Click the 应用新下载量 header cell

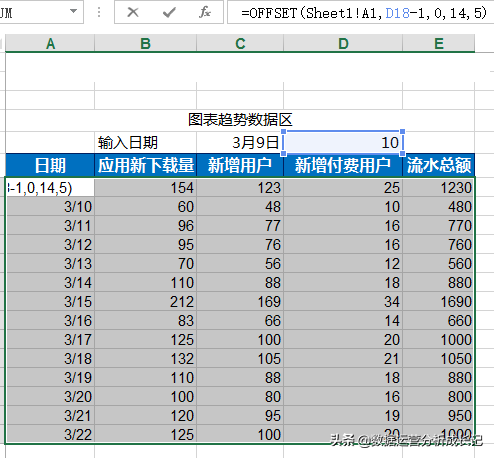click(x=145, y=165)
